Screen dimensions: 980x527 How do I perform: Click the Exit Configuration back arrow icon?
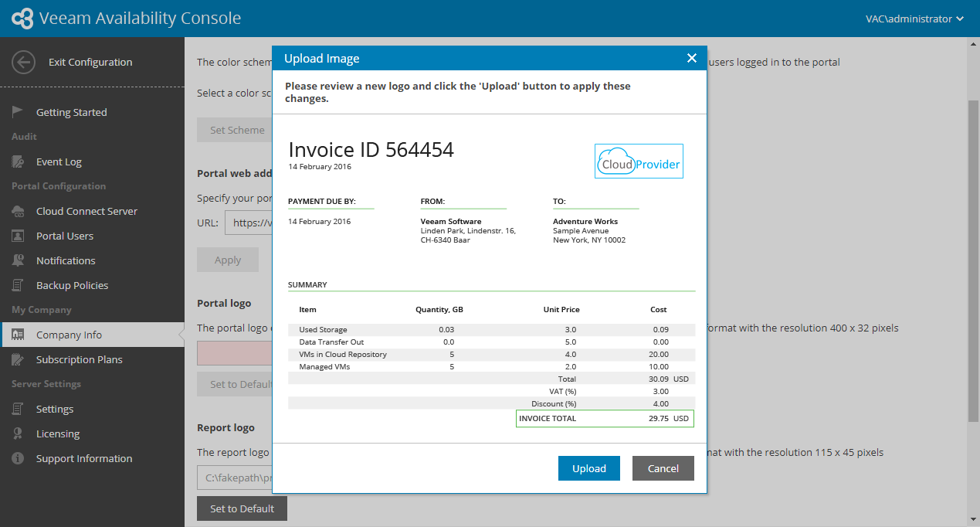coord(24,63)
